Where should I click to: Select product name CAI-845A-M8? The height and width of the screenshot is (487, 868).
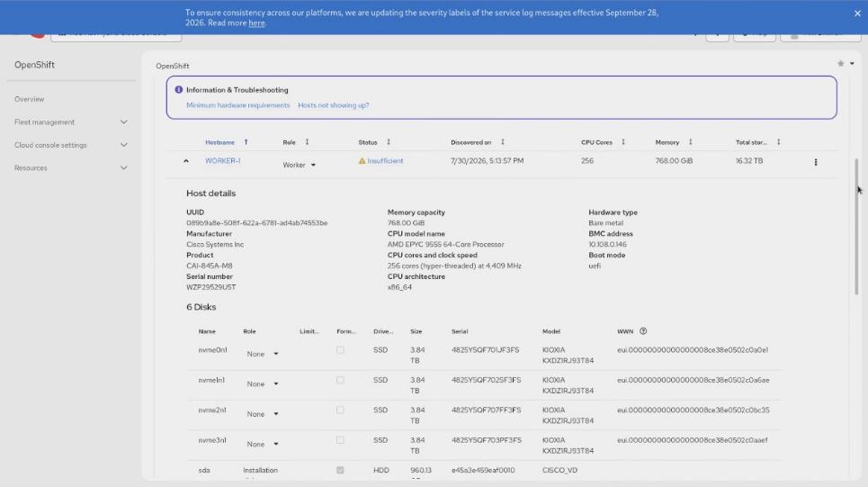[210, 266]
